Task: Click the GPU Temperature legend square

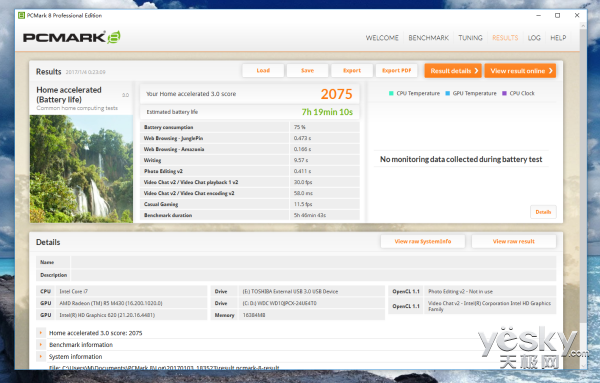Action: [448, 93]
